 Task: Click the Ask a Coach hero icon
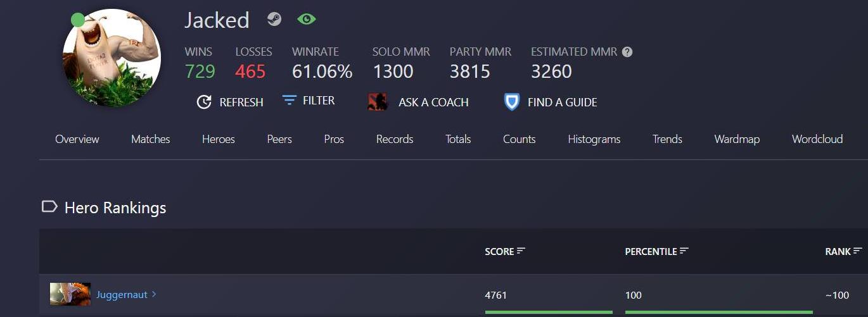pyautogui.click(x=378, y=102)
